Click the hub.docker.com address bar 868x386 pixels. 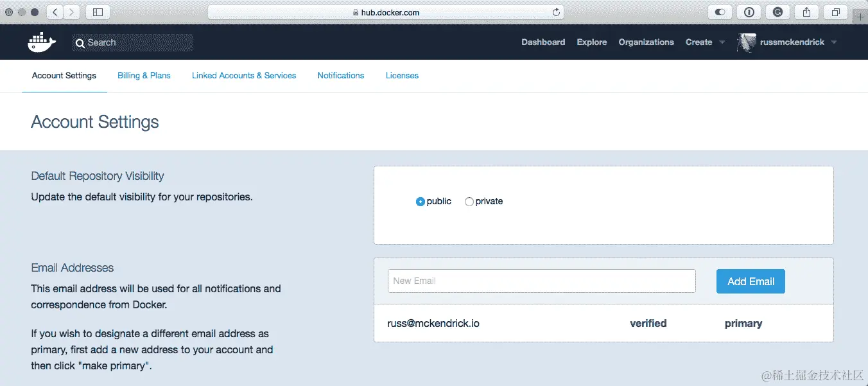click(x=386, y=12)
